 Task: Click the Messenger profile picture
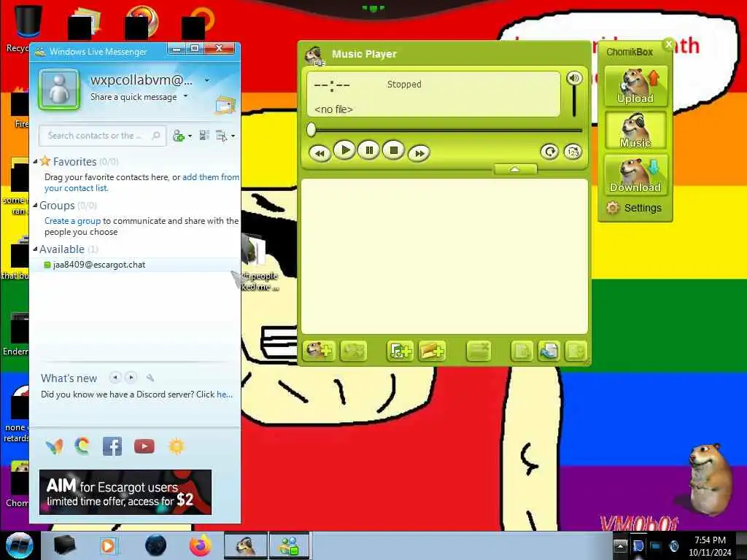[x=59, y=89]
